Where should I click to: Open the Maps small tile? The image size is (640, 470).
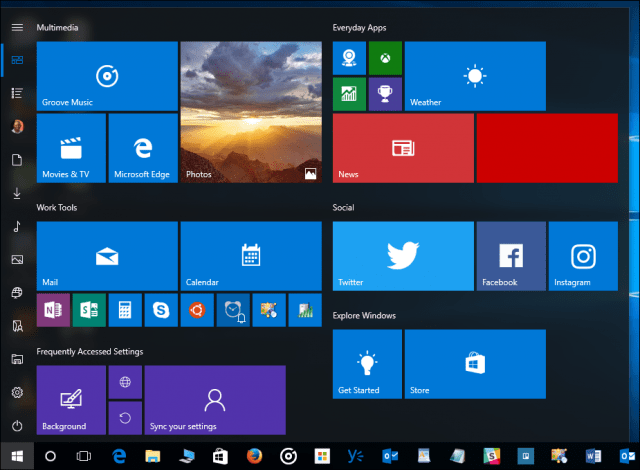(349, 58)
